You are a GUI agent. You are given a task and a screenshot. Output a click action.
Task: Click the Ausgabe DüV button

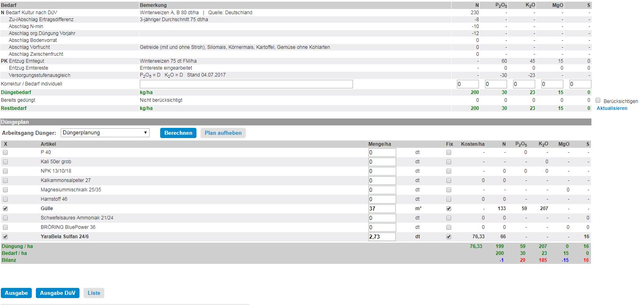point(57,293)
